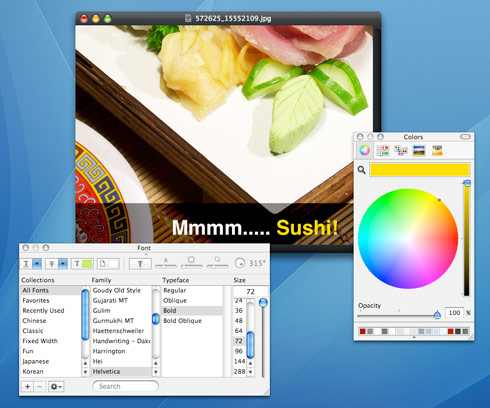Choose Goudy Old Style font family
This screenshot has width=490, height=408.
click(121, 290)
